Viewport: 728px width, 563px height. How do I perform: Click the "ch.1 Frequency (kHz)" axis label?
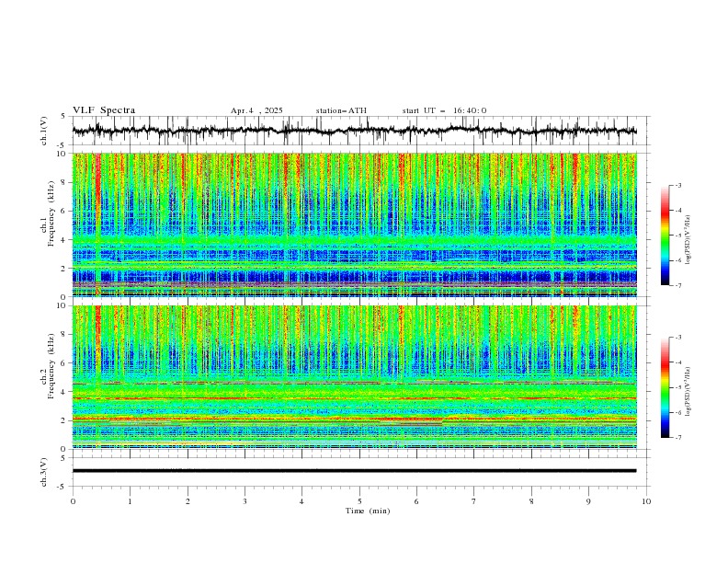[48, 224]
